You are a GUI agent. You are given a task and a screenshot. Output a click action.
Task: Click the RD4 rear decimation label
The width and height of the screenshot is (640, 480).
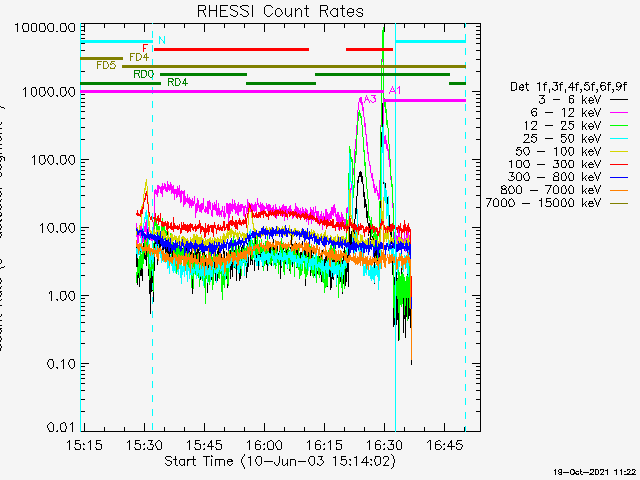tap(178, 82)
